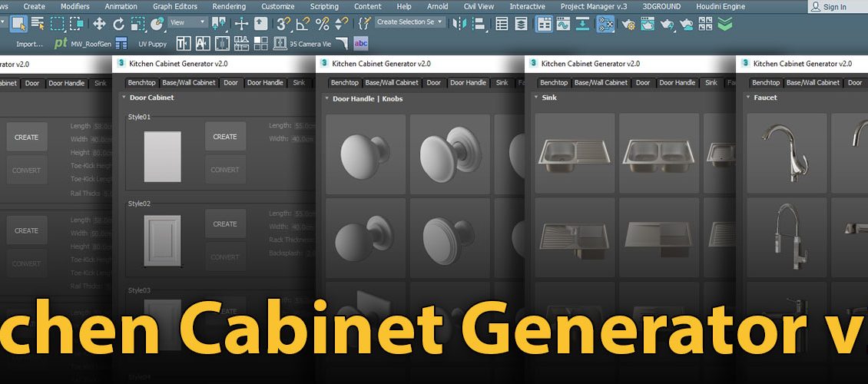Toggle the Percent Snap button
The width and height of the screenshot is (868, 384).
[322, 23]
